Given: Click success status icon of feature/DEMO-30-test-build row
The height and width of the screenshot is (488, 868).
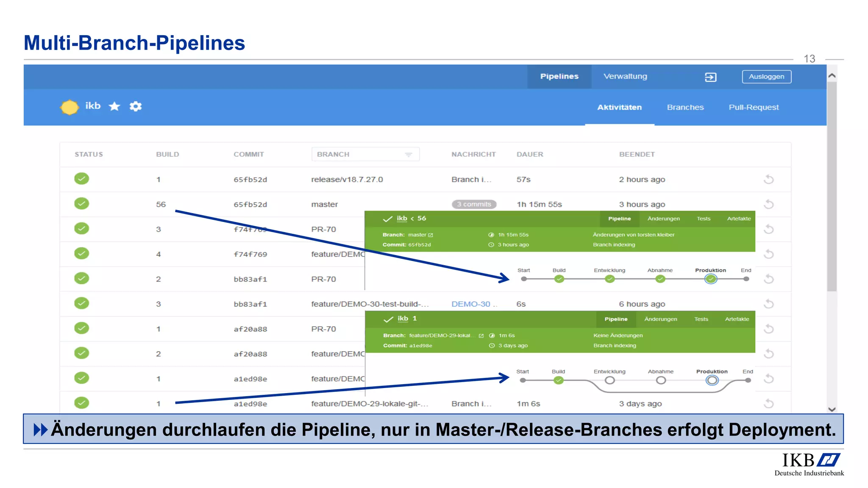Looking at the screenshot, I should pyautogui.click(x=82, y=303).
